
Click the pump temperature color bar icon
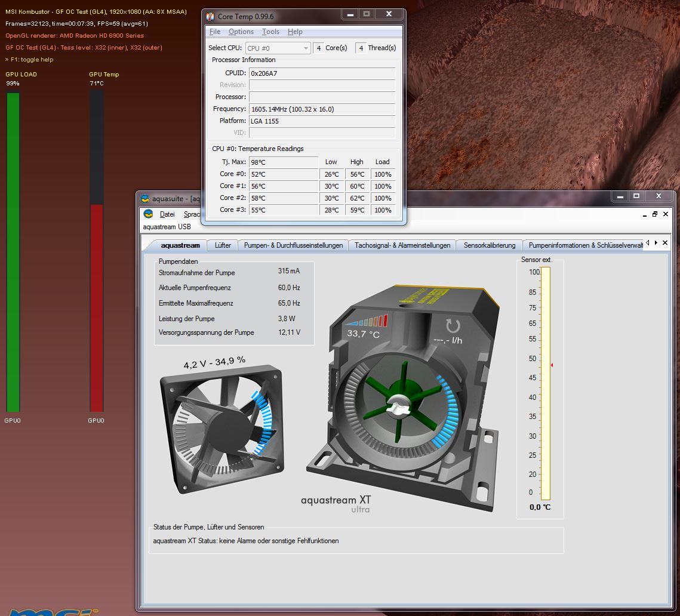pos(365,321)
